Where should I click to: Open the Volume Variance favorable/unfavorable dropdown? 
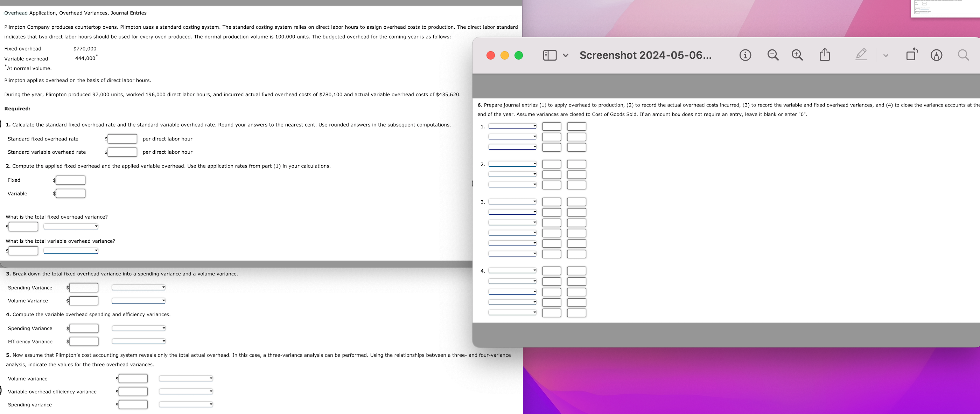[138, 301]
